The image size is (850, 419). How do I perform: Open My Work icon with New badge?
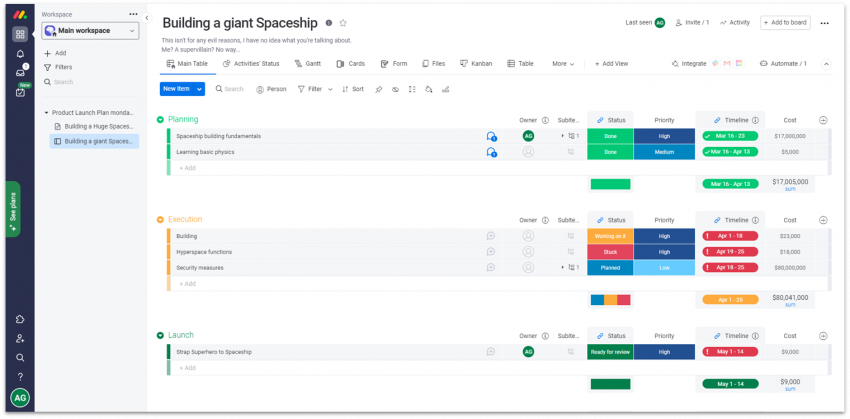point(20,92)
